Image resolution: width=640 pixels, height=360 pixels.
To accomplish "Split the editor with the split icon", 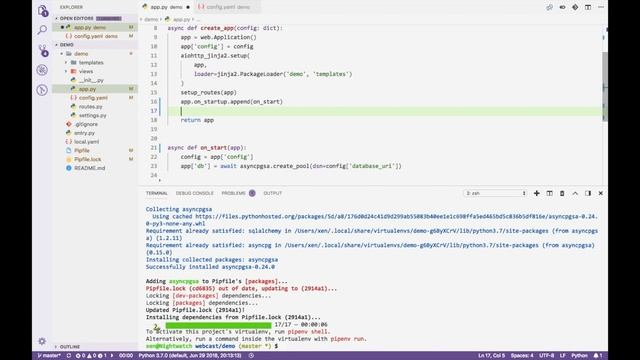I will coord(588,7).
